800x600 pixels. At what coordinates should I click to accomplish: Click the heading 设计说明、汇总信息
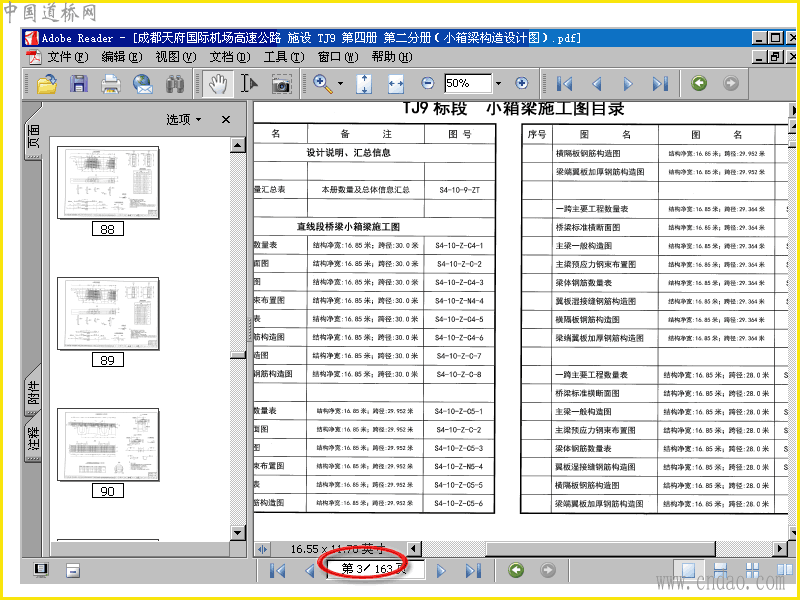[x=348, y=153]
